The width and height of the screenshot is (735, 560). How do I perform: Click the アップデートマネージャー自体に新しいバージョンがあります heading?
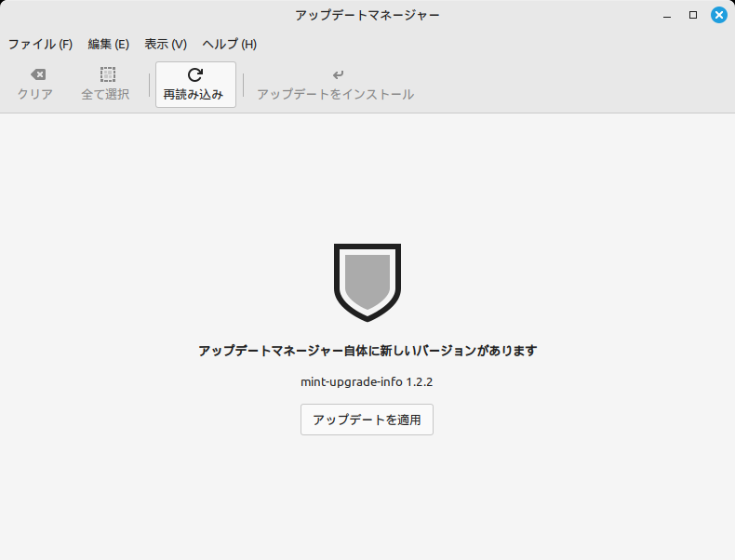click(x=367, y=351)
